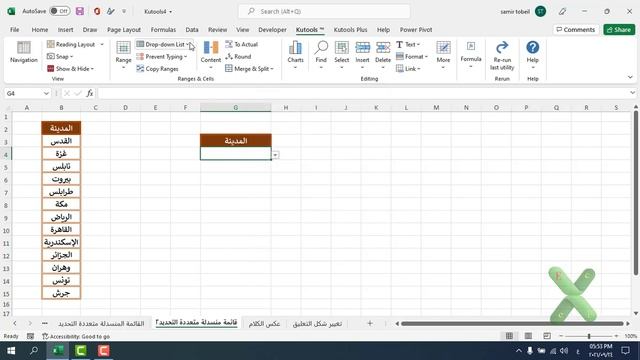Select the cell containing القدس
This screenshot has height=360, width=640.
(x=61, y=141)
